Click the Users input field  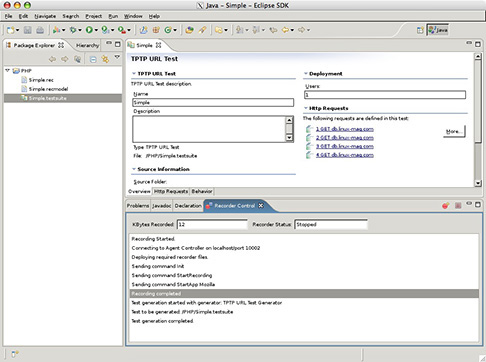click(x=385, y=95)
